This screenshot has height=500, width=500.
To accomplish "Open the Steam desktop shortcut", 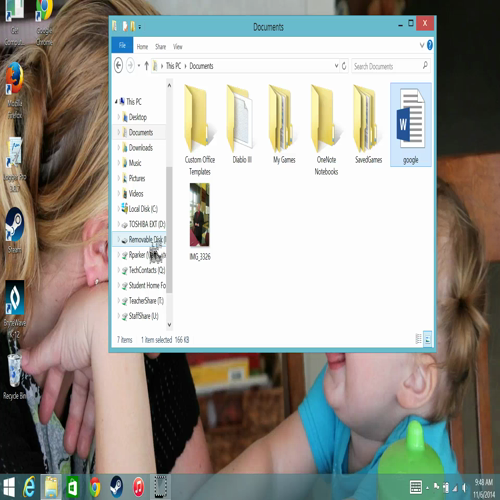I will click(x=15, y=230).
